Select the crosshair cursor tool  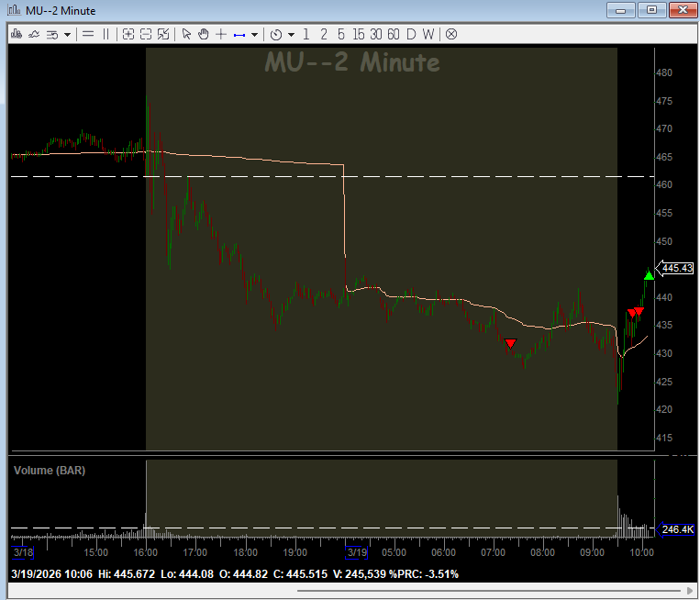pyautogui.click(x=221, y=34)
